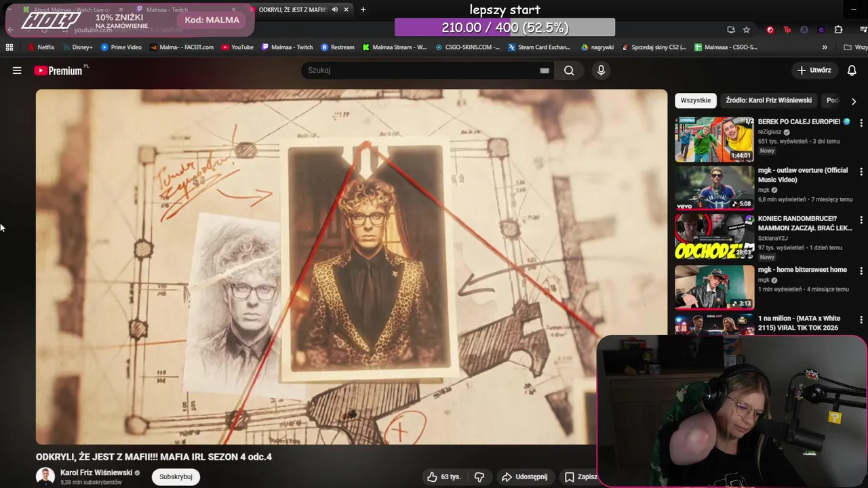Open the YouTube guide hamburger menu
Screen dimensions: 868x488
[17, 70]
